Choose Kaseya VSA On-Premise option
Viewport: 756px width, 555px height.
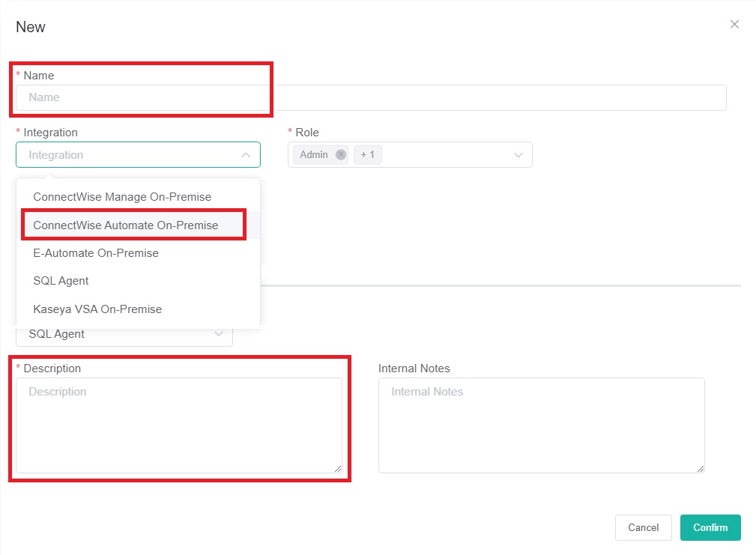[x=97, y=309]
